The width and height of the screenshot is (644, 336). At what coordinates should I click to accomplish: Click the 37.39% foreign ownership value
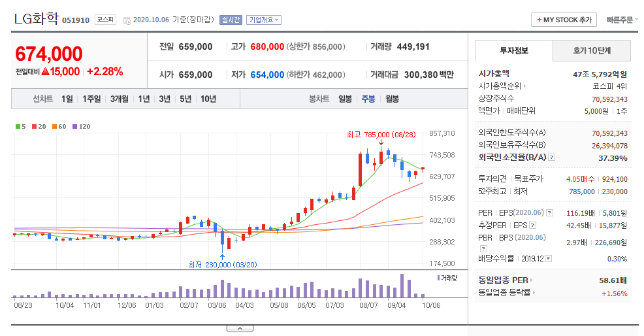[x=613, y=158]
